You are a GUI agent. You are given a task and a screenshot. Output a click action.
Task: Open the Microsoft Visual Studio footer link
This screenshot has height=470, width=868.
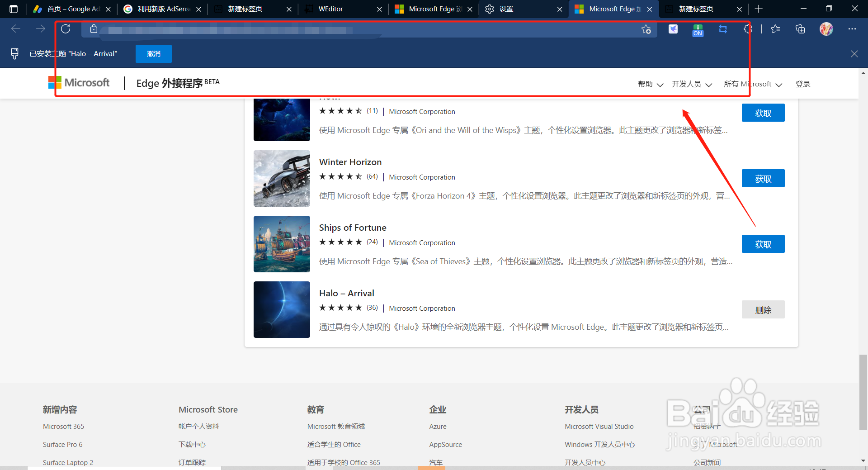click(599, 427)
